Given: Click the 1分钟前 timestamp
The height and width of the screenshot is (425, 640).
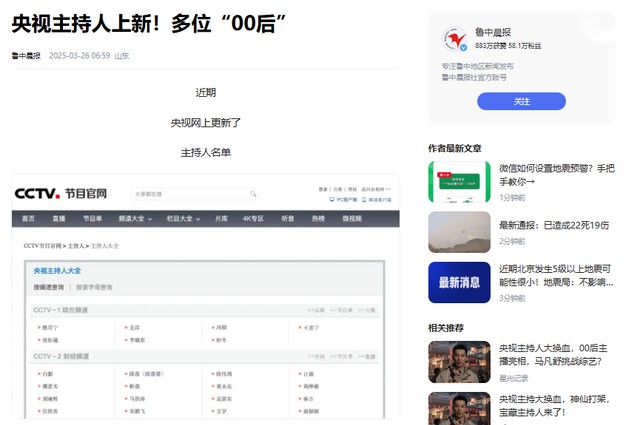Looking at the screenshot, I should click(512, 198).
